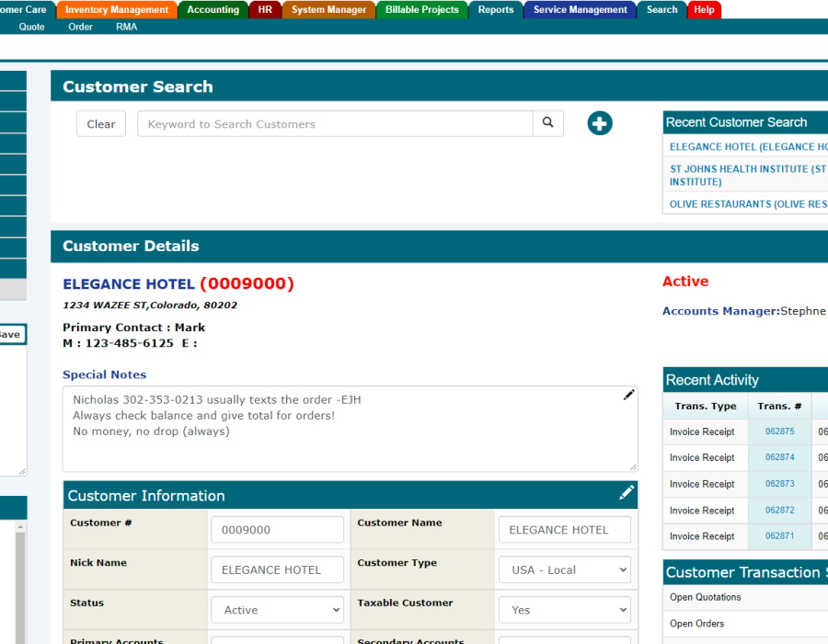The width and height of the screenshot is (828, 644).
Task: Expand the Status dropdown
Action: pos(277,610)
